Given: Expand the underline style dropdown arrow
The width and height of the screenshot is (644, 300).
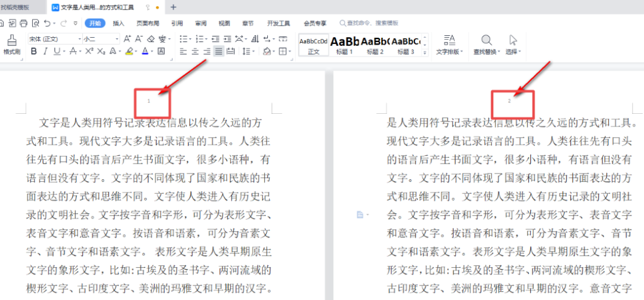Looking at the screenshot, I should tap(64, 52).
